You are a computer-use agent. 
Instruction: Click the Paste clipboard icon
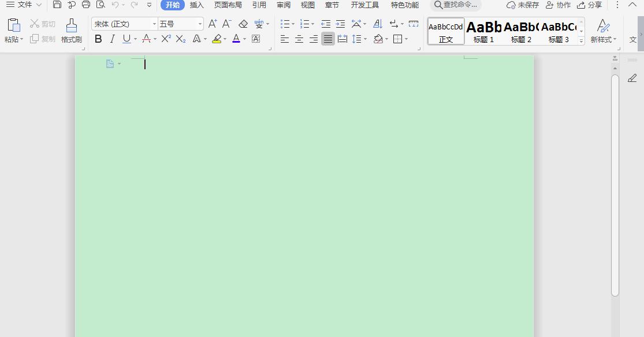coord(13,25)
